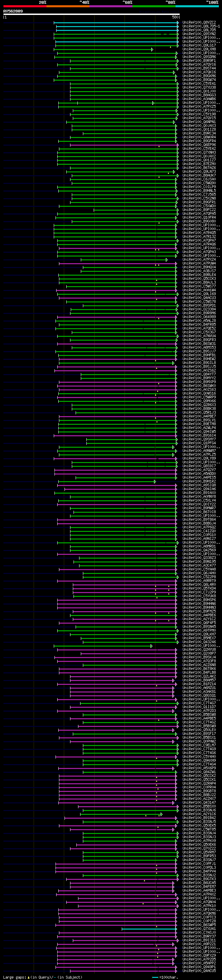This screenshot has width=222, height=980.
Task: Click the red ~20% identity legend segment
Action: point(25,7)
